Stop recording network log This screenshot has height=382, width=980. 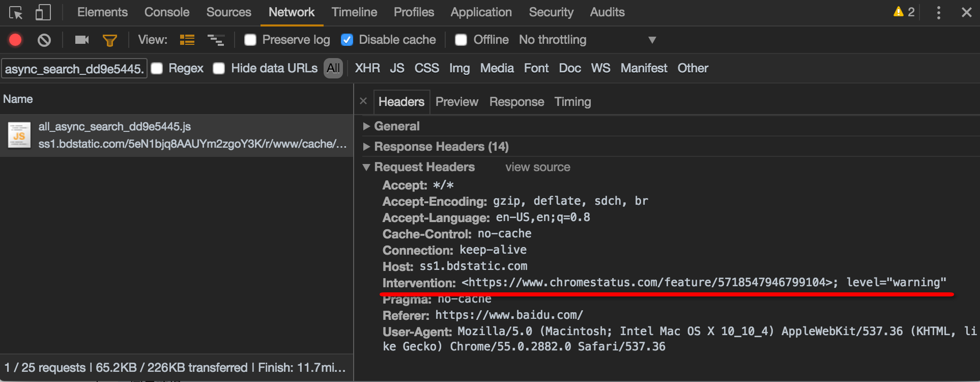(x=15, y=40)
